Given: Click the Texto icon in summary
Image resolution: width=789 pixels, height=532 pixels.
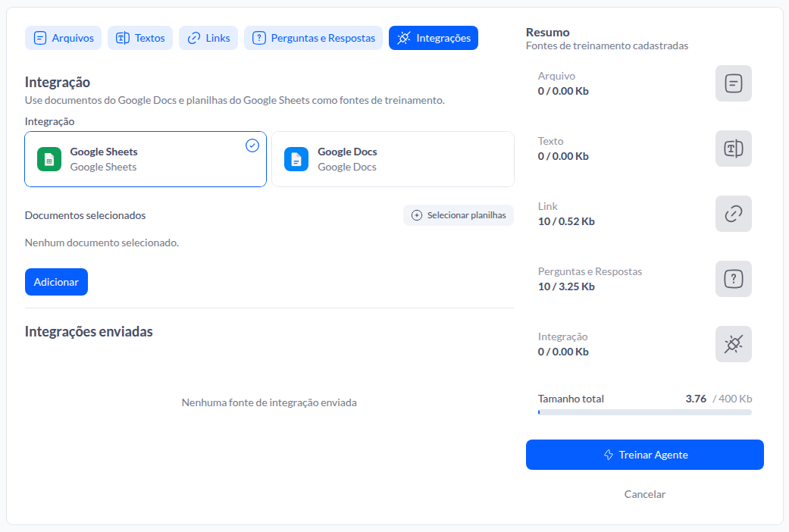Looking at the screenshot, I should pos(734,149).
